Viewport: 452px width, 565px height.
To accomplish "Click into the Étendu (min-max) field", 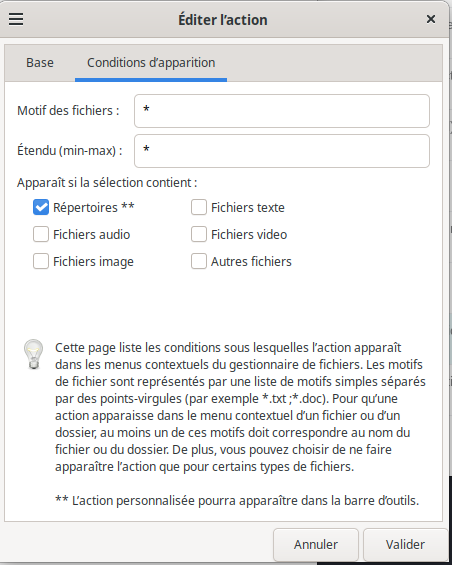I will pos(282,151).
